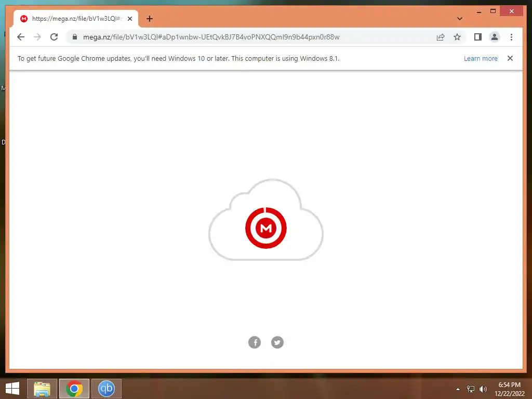
Task: Open the Twitter icon at page bottom
Action: (x=277, y=342)
